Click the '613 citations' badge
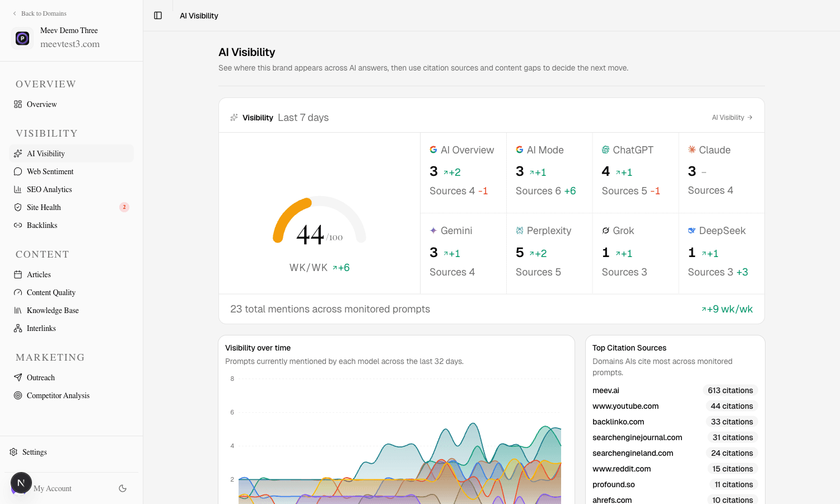Viewport: 840px width, 504px height. pyautogui.click(x=730, y=390)
